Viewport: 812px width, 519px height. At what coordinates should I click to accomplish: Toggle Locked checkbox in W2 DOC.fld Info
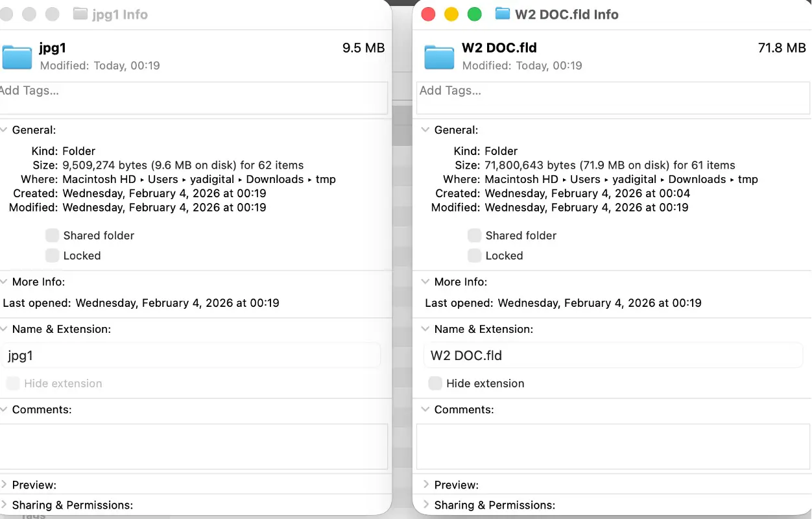[x=475, y=255]
